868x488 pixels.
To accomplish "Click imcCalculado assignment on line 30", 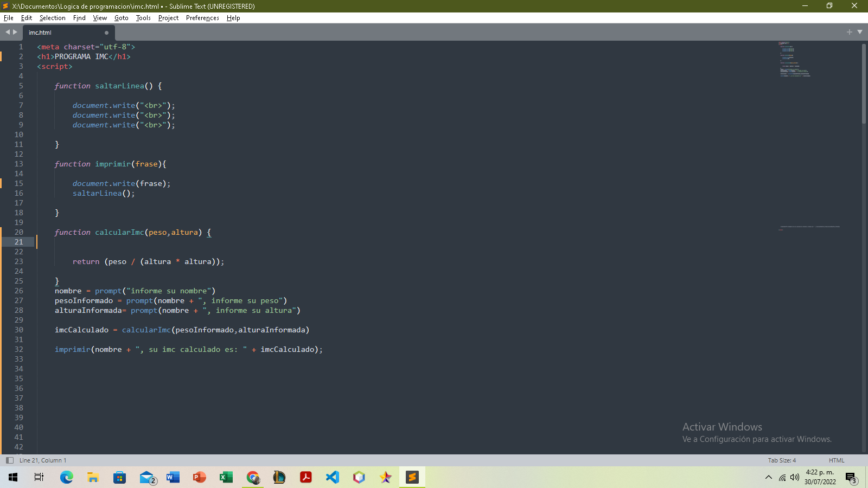I will click(81, 330).
